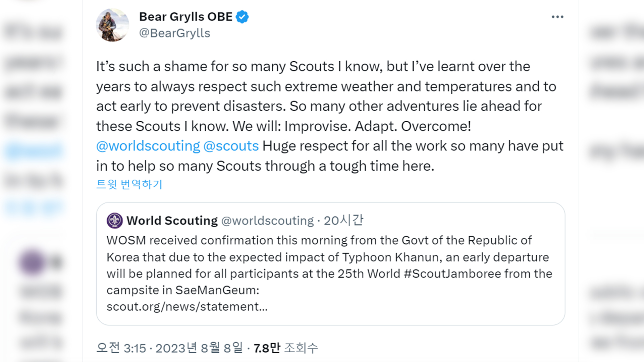644x362 pixels.
Task: Click the Bear Grylls OBE display name
Action: point(185,17)
